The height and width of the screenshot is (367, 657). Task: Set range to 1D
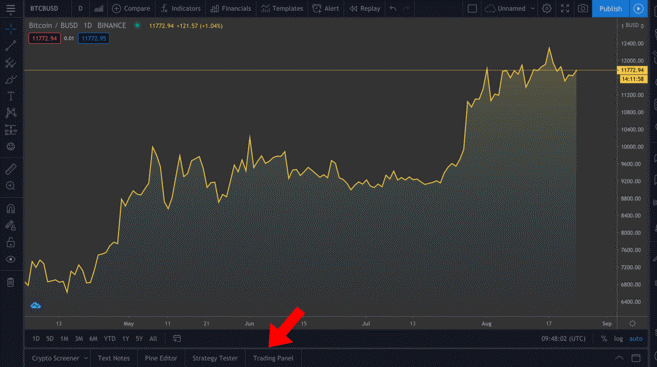[x=36, y=339]
